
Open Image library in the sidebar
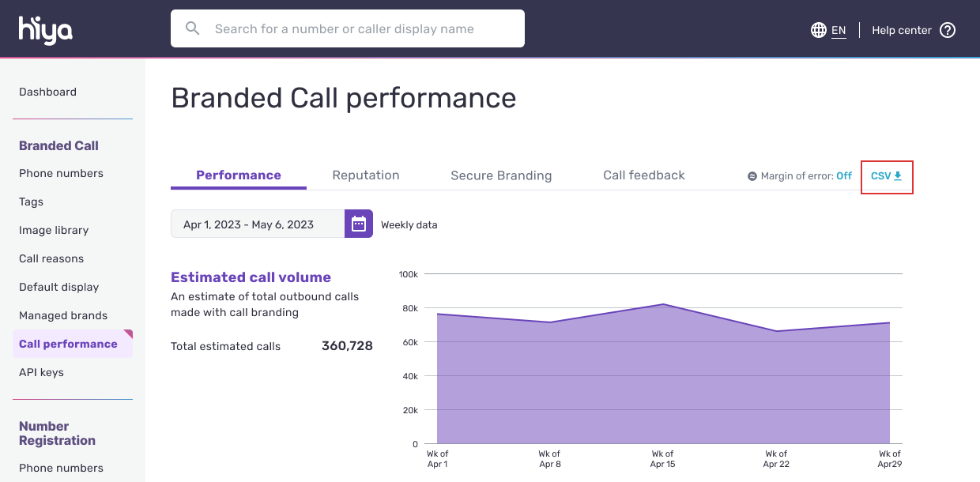(54, 230)
